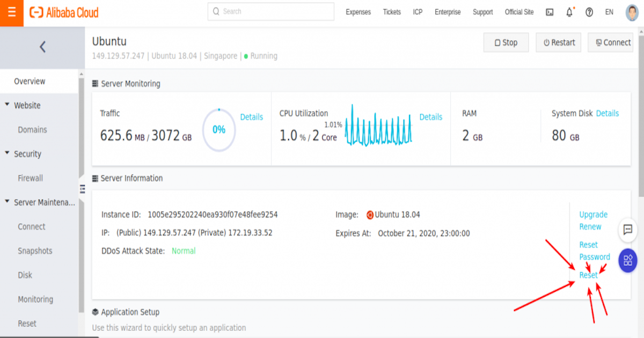Open the orange hamburger main menu

click(x=12, y=12)
